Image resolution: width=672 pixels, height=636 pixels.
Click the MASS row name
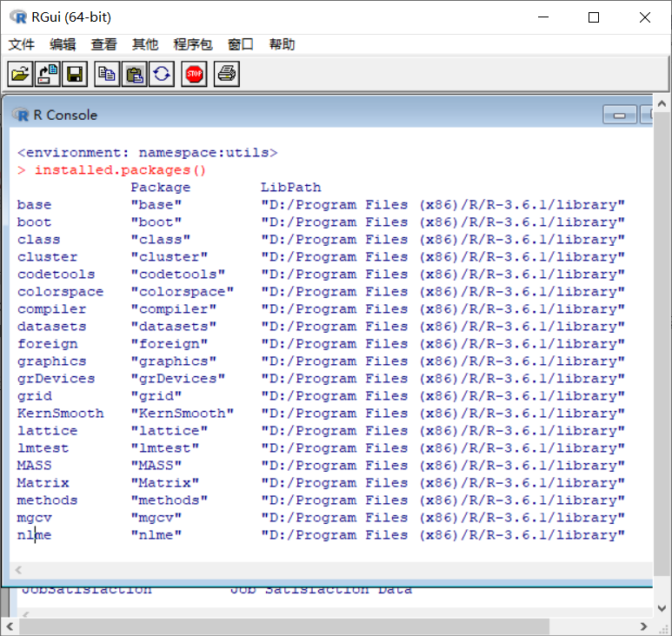(34, 466)
